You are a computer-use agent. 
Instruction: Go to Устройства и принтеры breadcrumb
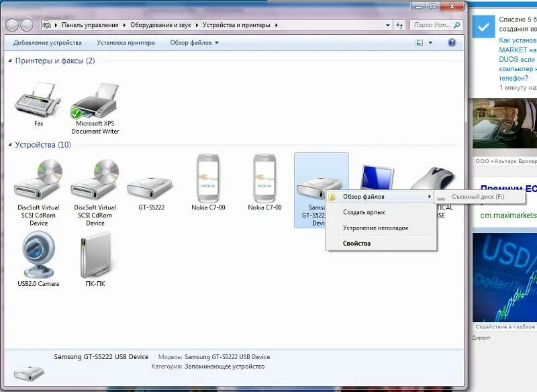tap(237, 25)
